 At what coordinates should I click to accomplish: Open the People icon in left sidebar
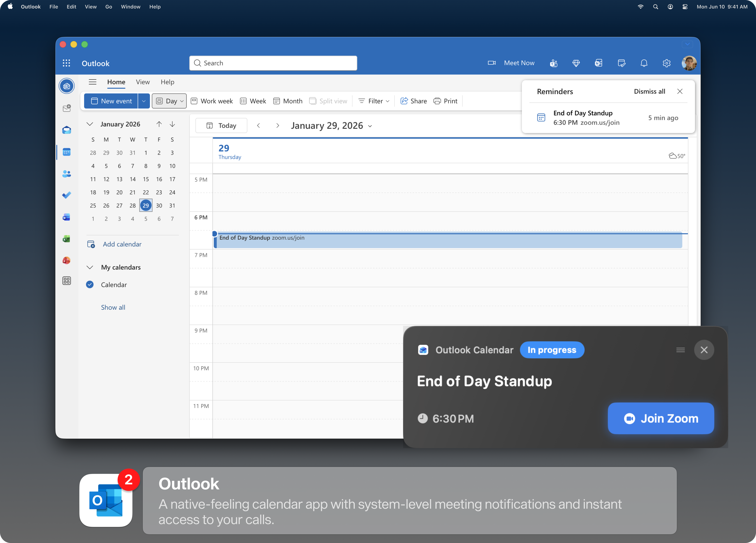(x=67, y=174)
